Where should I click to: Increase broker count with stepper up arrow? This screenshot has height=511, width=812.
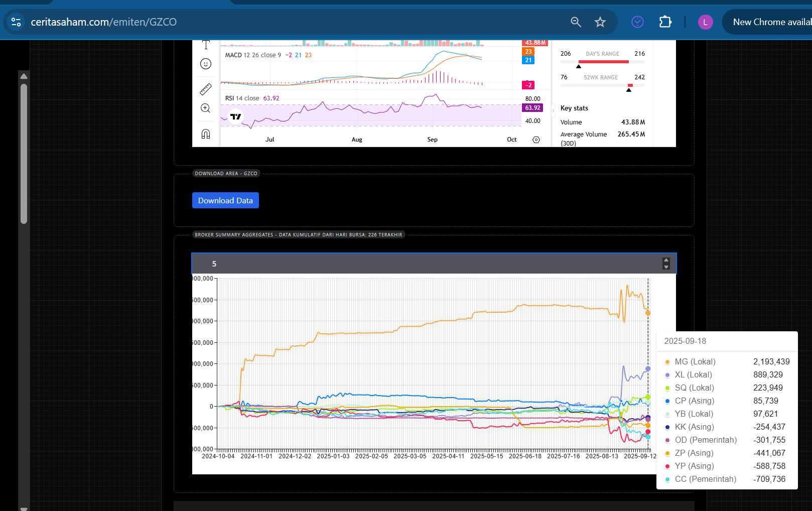666,261
